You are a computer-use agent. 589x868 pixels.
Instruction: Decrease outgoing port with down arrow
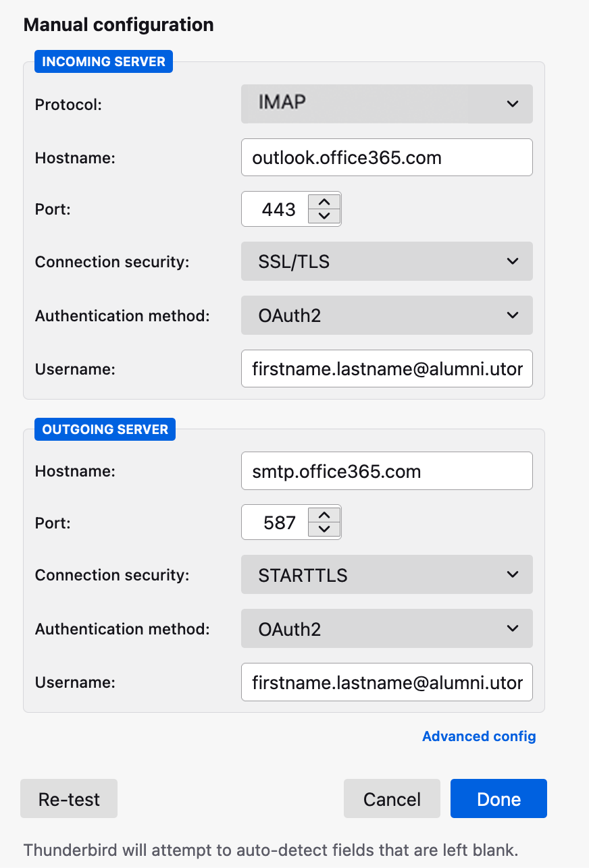(324, 529)
